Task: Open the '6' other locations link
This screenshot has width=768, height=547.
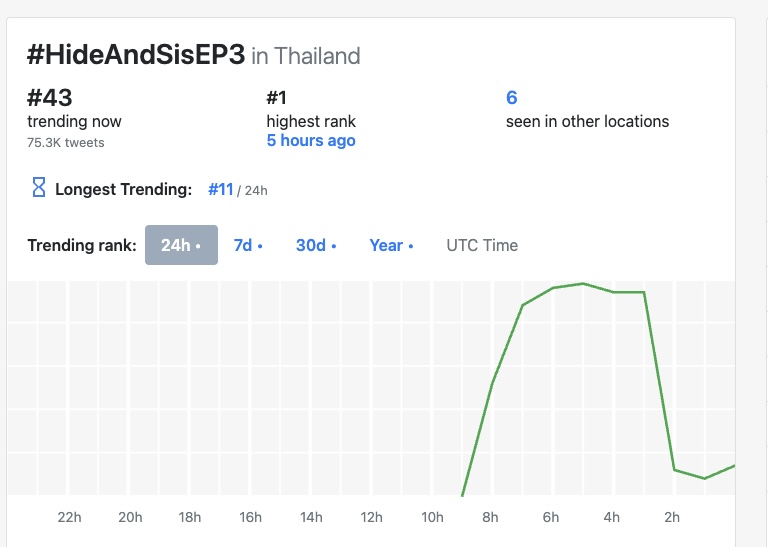Action: coord(511,97)
